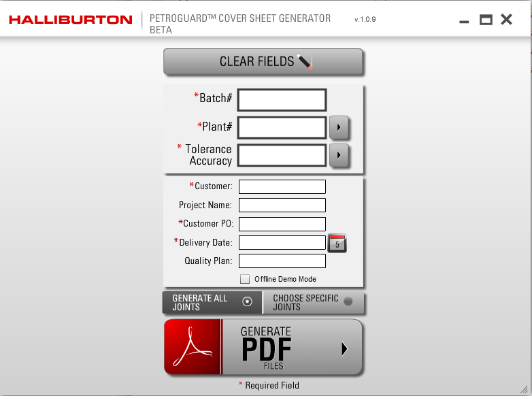Select Choose Specific Joints option
The width and height of the screenshot is (532, 396).
tap(313, 302)
